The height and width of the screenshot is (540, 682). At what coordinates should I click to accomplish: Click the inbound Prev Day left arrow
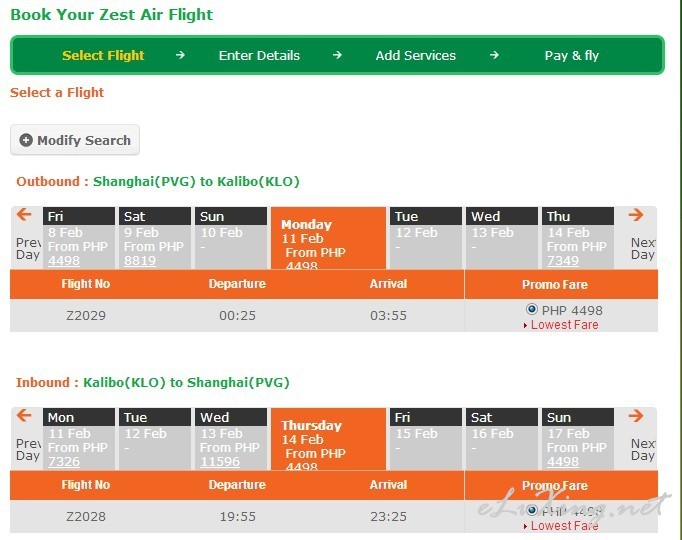(x=24, y=416)
